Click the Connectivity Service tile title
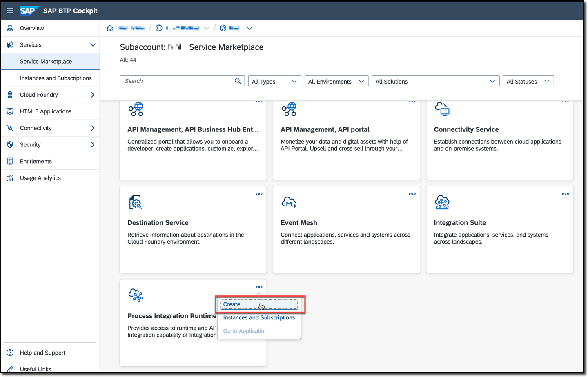 click(x=466, y=130)
